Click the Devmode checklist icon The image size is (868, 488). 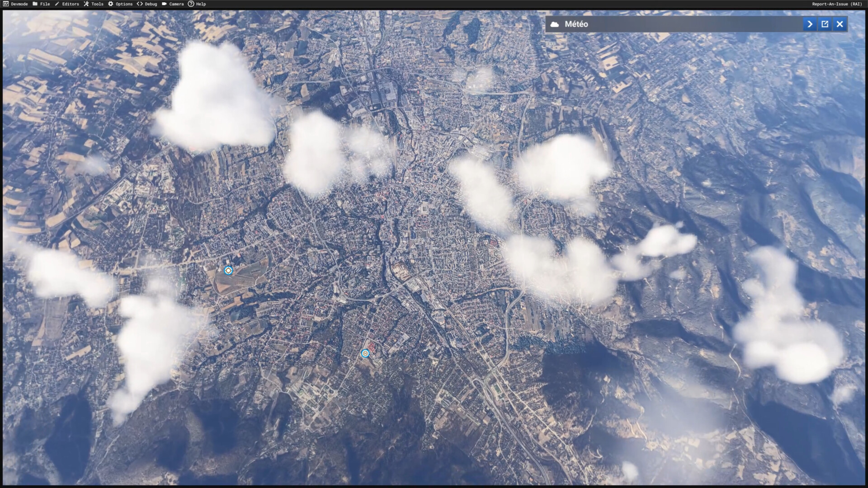tap(6, 4)
